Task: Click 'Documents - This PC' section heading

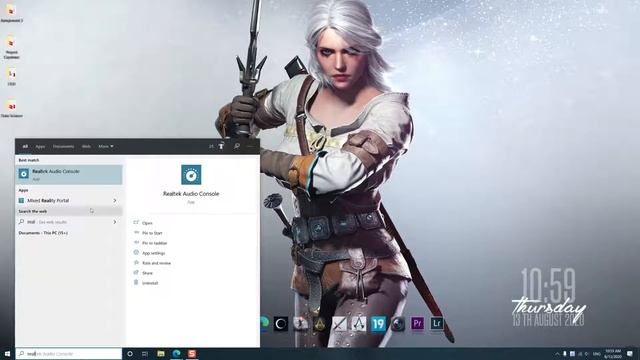Action: tap(43, 233)
